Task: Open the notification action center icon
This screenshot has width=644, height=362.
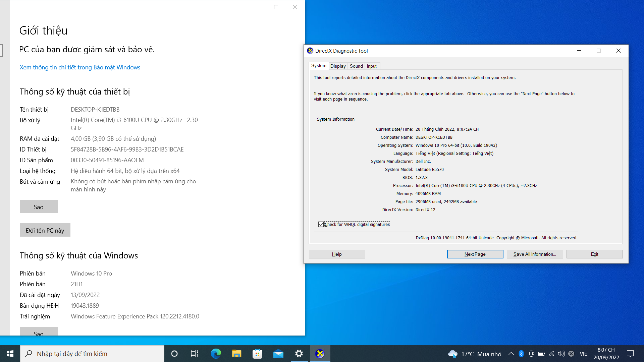Action: [630, 354]
